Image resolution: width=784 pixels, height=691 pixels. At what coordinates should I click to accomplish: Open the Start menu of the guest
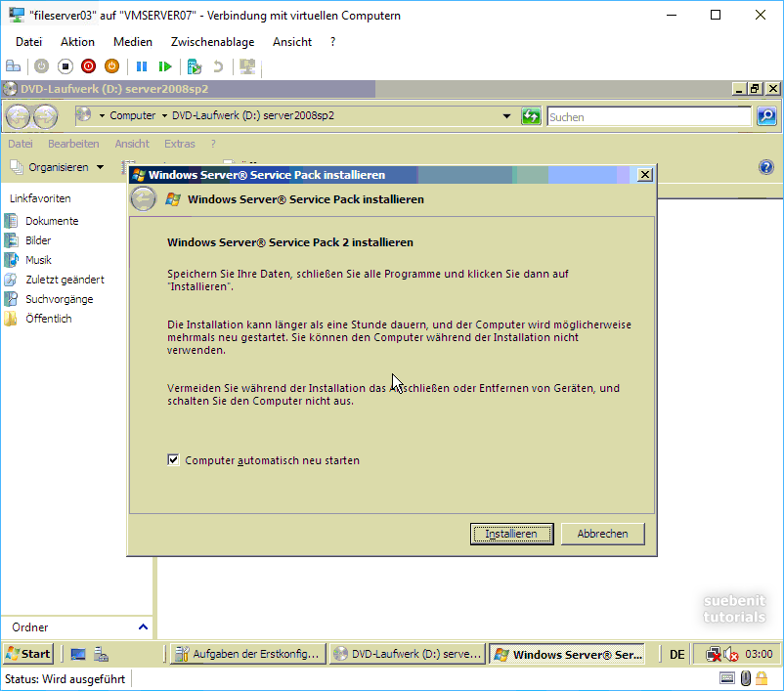pos(28,654)
